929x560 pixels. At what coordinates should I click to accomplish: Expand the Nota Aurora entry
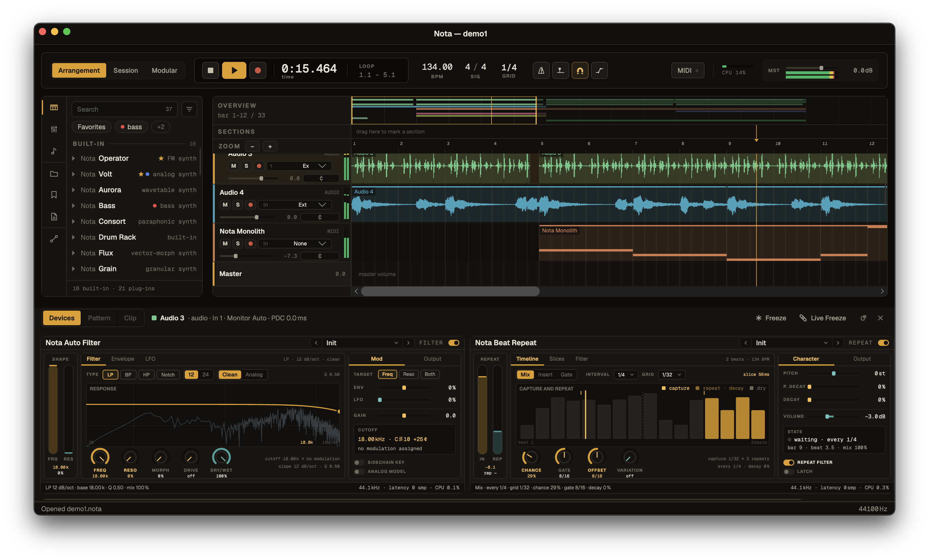point(73,190)
